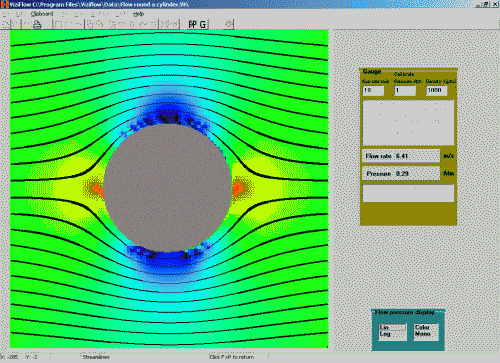The image size is (500, 363).
Task: Open the Help menu
Action: click(138, 14)
